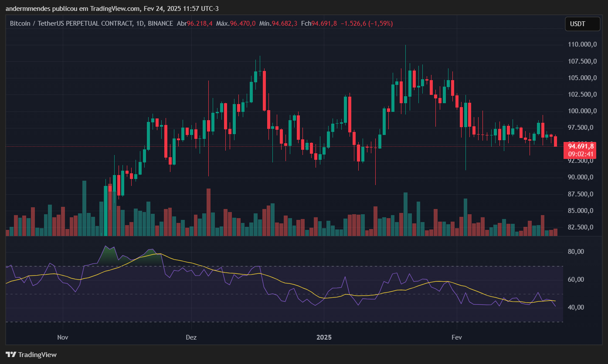
Task: Click the Fch 94.691,8 close value
Action: click(x=319, y=24)
